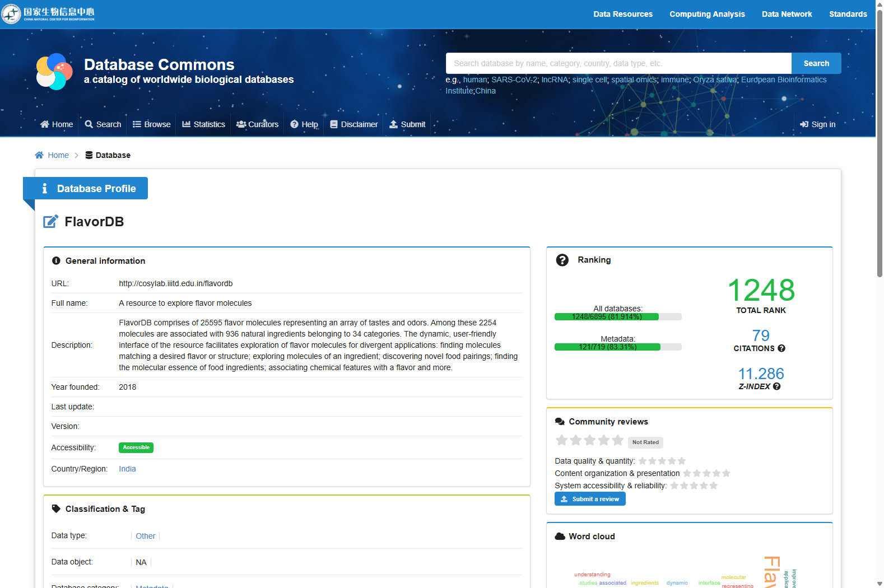The height and width of the screenshot is (588, 884).
Task: Click the URL http://cosylab.iiitd.edu.in/flavordb
Action: (x=176, y=283)
